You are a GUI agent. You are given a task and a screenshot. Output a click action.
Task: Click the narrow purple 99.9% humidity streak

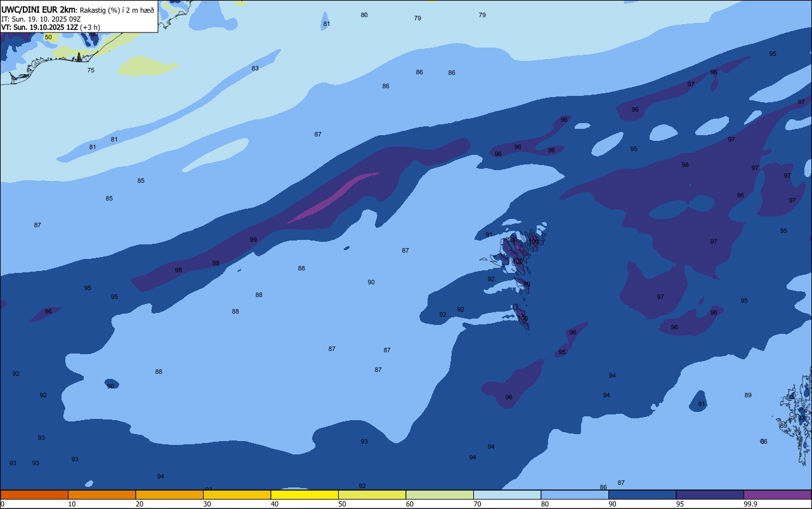(x=333, y=197)
